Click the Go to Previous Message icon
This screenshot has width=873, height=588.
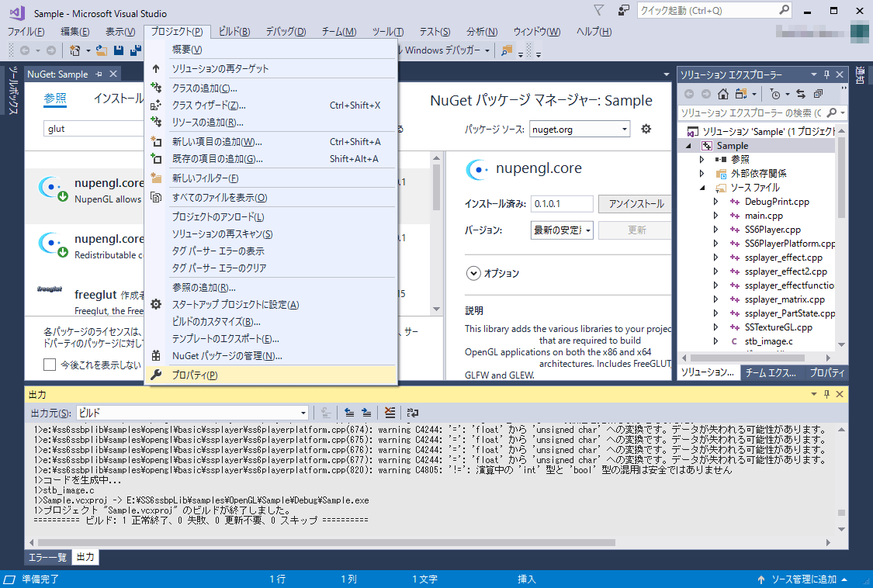[x=349, y=413]
